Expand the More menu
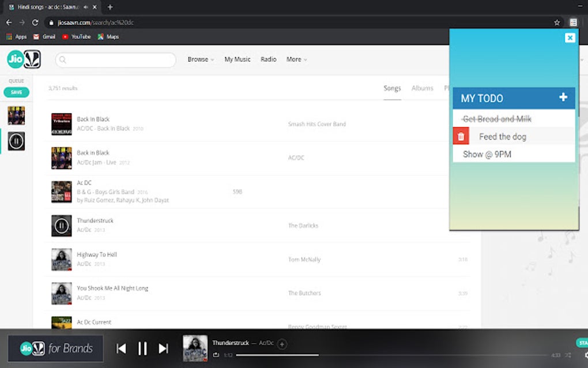 [296, 59]
